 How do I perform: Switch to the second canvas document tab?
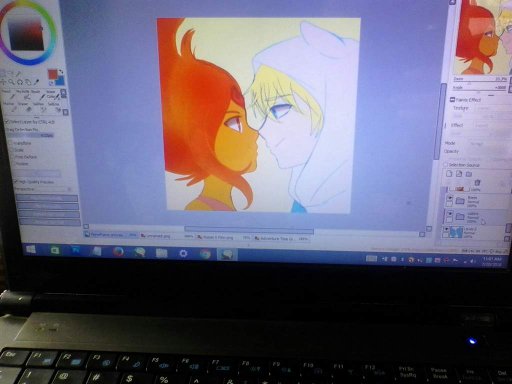158,236
